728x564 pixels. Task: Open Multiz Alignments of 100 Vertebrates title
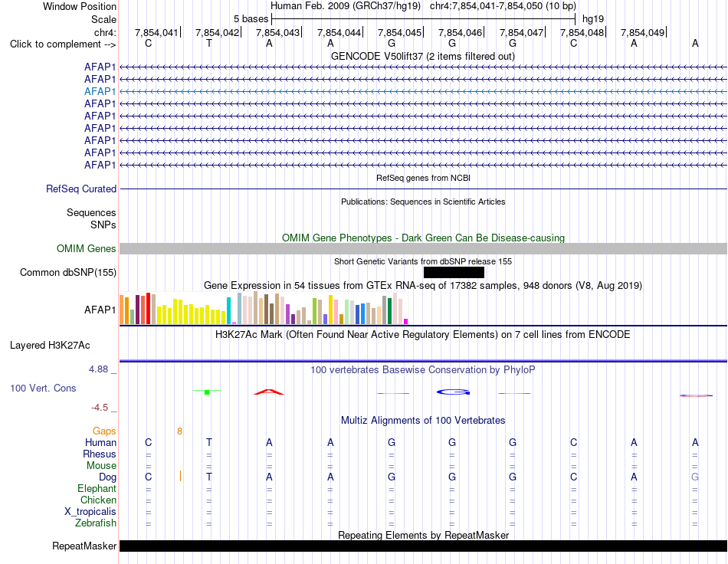[423, 421]
